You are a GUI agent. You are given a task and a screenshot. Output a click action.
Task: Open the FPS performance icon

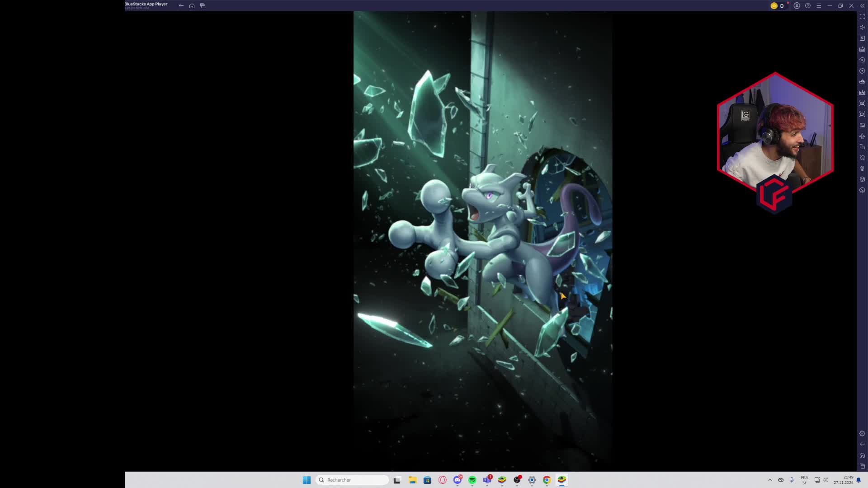tap(862, 93)
